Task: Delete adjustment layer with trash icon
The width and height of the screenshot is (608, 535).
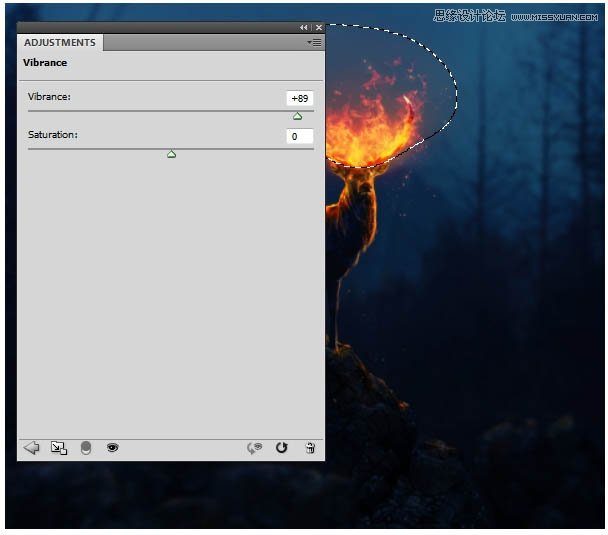Action: click(310, 448)
